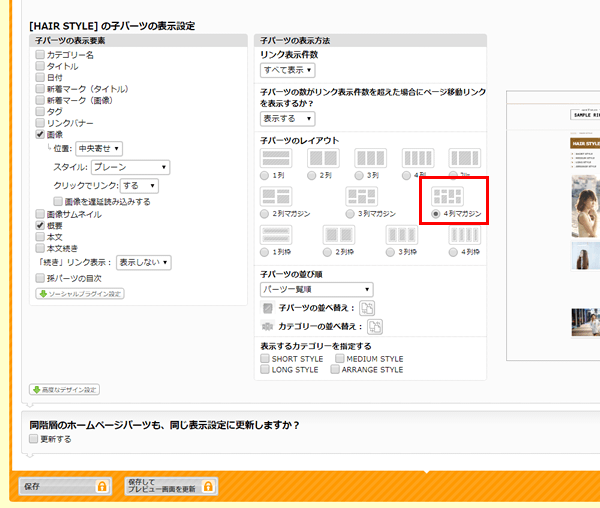600x508 pixels.
Task: Click the 1列 layout icon
Action: 275,158
